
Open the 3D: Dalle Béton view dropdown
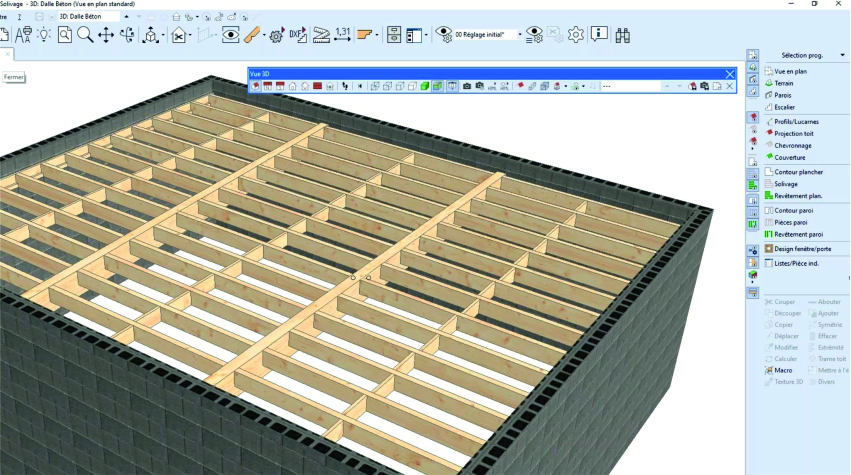(126, 16)
